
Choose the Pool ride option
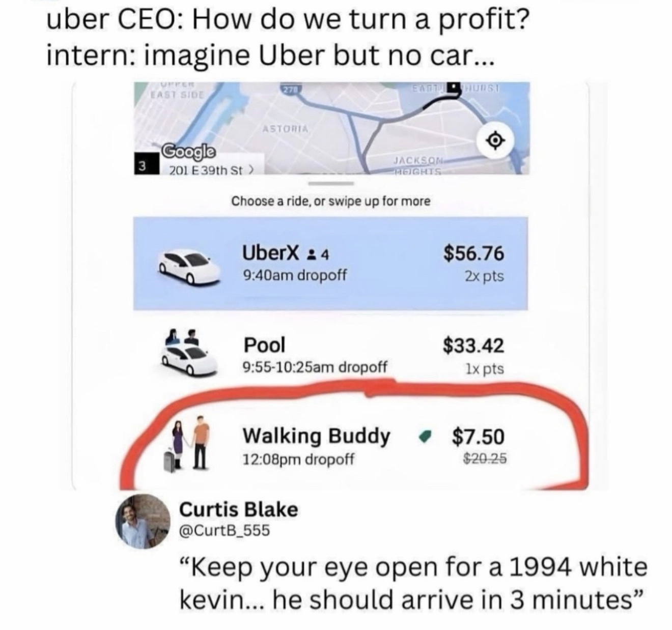[330, 354]
